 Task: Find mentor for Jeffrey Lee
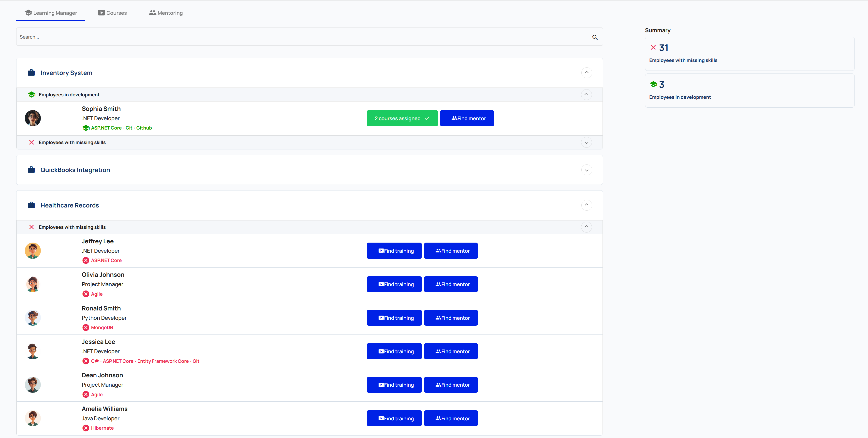[x=451, y=251]
